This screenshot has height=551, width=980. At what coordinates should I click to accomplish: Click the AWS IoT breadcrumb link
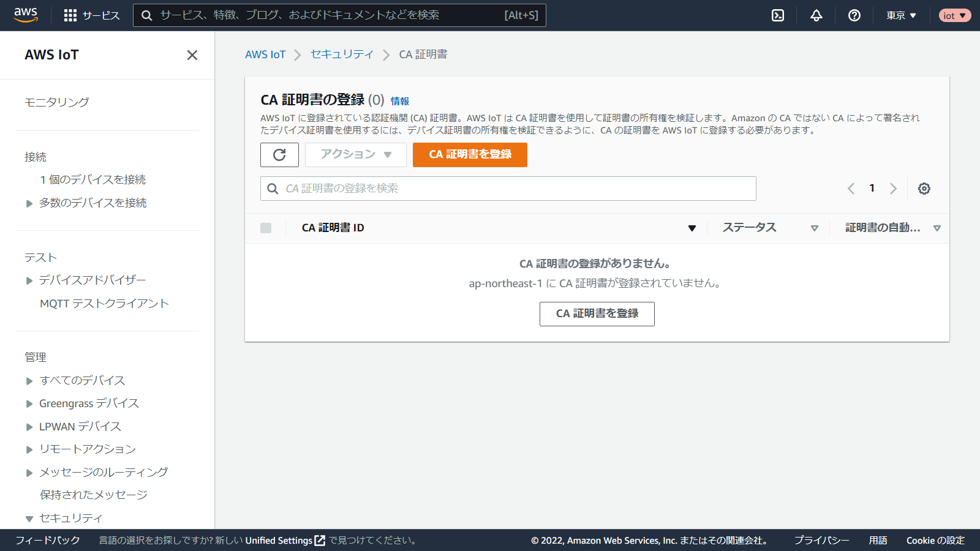[x=265, y=54]
